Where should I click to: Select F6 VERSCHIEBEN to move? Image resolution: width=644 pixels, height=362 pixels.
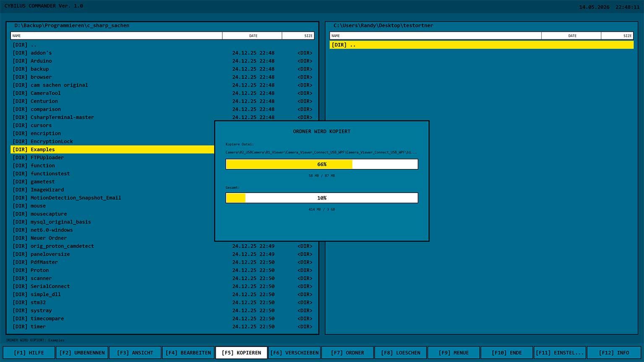point(295,353)
